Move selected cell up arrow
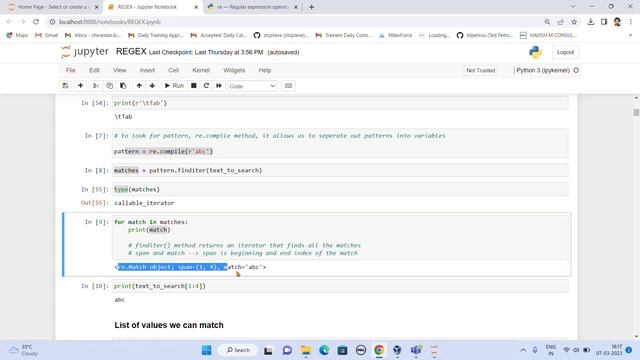This screenshot has height=360, width=640. pyautogui.click(x=139, y=86)
